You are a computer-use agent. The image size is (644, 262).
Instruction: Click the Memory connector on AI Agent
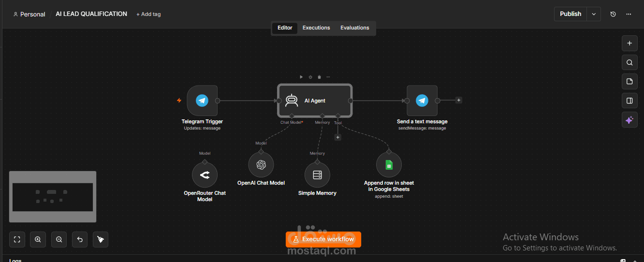coord(322,116)
